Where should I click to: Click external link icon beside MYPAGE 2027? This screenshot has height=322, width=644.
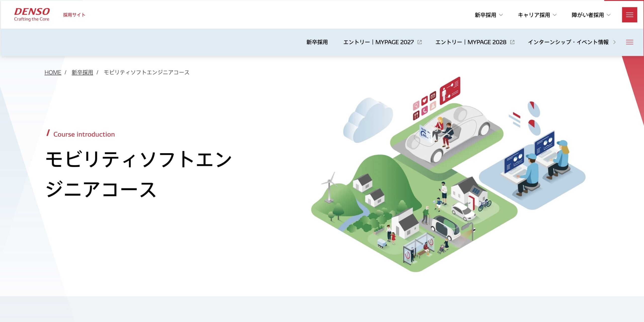tap(420, 42)
